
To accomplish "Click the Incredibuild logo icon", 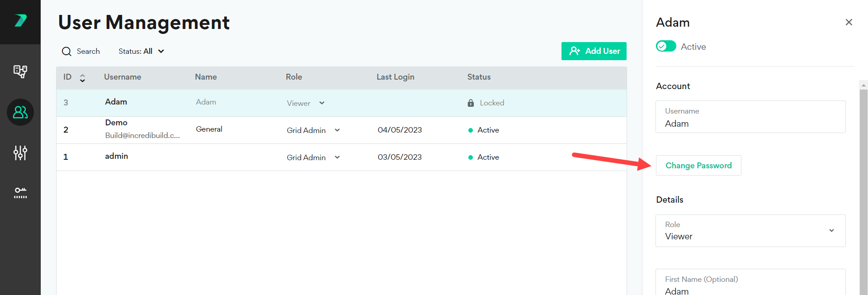I will click(20, 20).
